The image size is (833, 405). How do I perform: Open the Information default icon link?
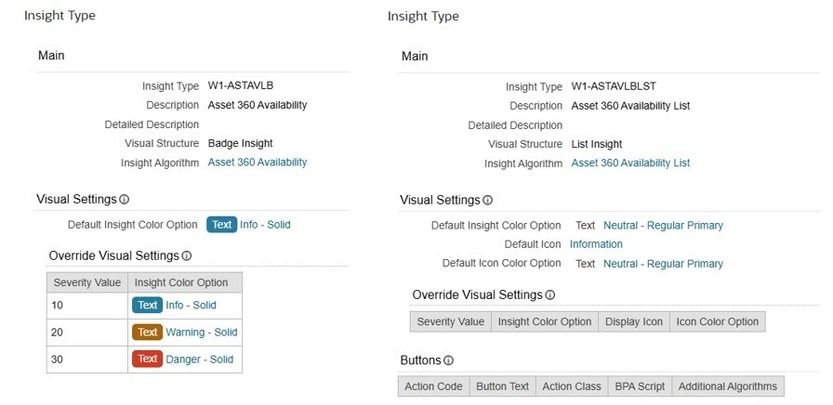(596, 244)
